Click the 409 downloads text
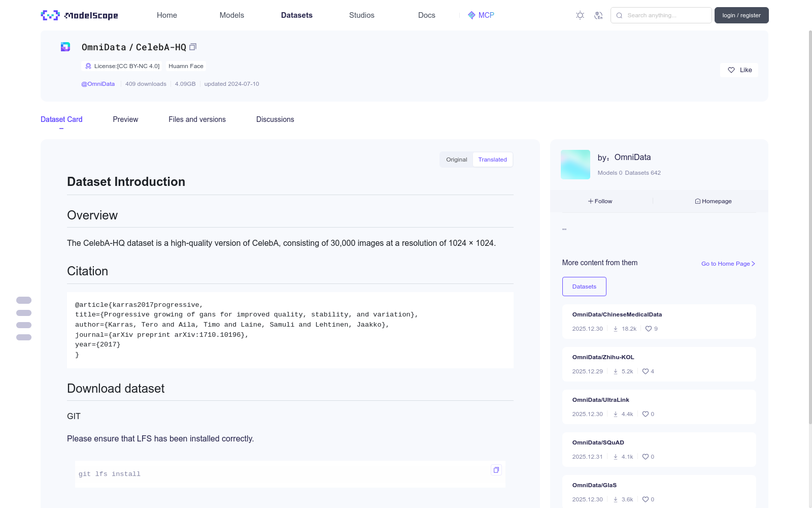This screenshot has height=508, width=812. coord(146,84)
